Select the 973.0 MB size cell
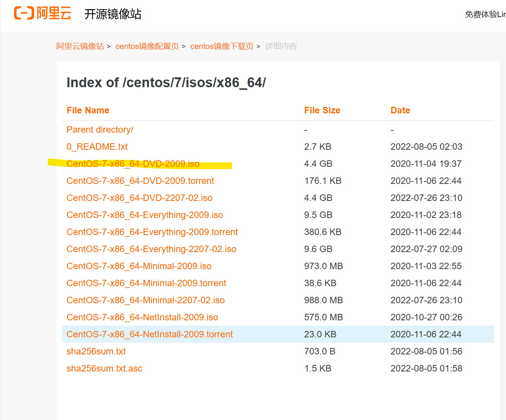 323,266
